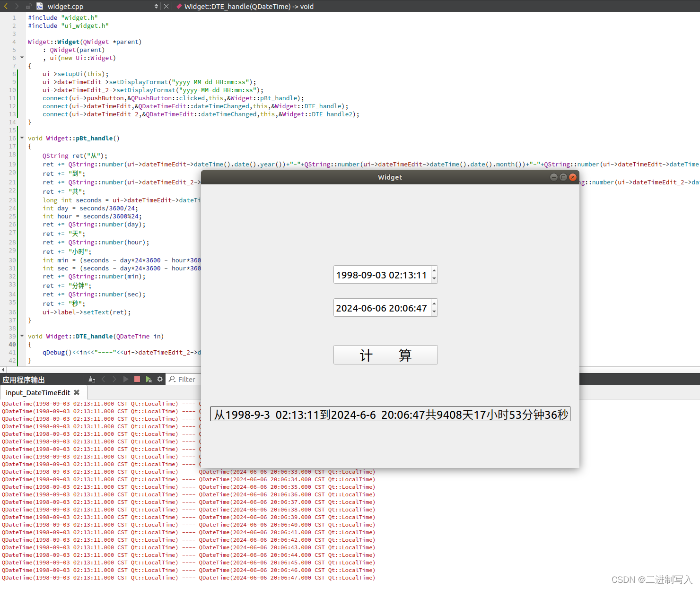Collapse the pBt_handle function at line 16
The image size is (700, 589).
pyautogui.click(x=22, y=138)
